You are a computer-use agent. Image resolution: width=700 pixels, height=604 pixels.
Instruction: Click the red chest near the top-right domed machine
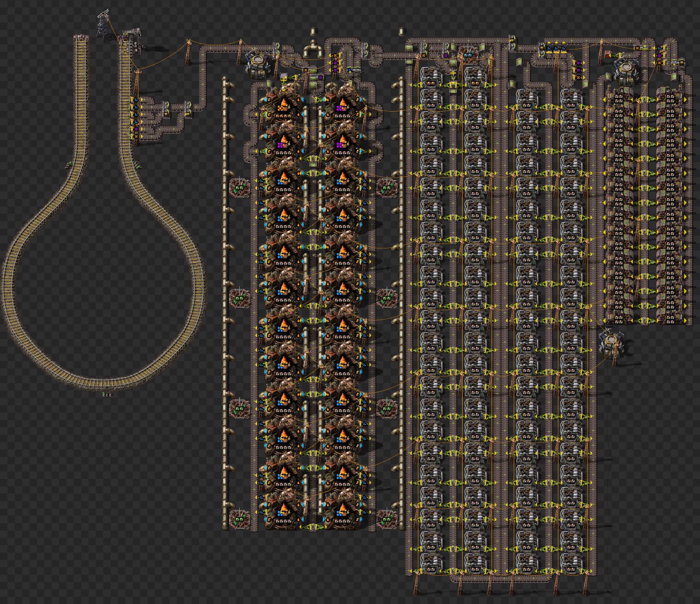click(x=608, y=54)
